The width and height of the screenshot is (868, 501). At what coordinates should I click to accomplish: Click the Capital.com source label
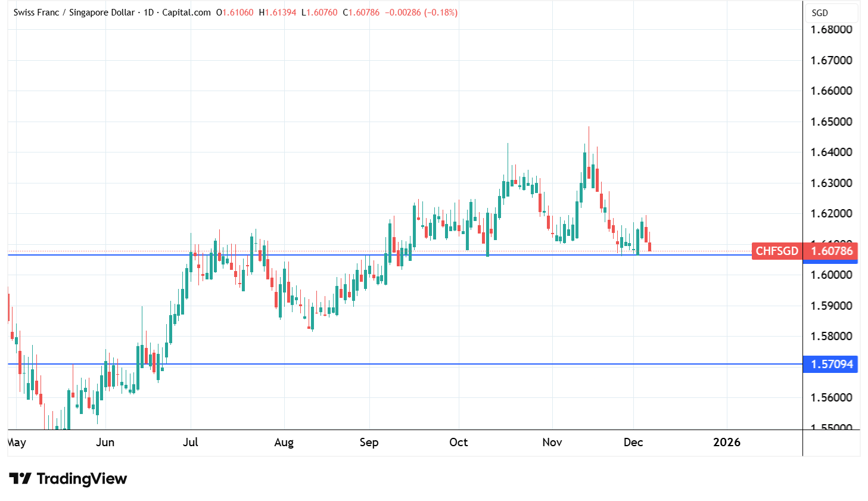(186, 13)
